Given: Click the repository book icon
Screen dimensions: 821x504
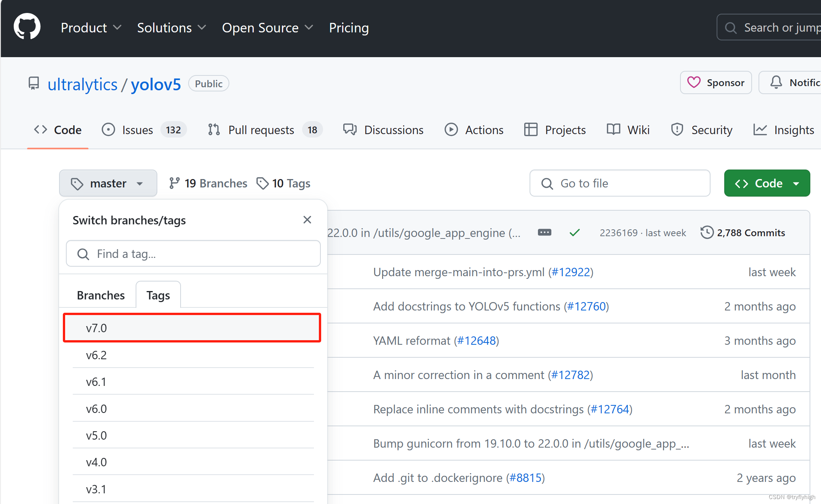Looking at the screenshot, I should coord(34,83).
